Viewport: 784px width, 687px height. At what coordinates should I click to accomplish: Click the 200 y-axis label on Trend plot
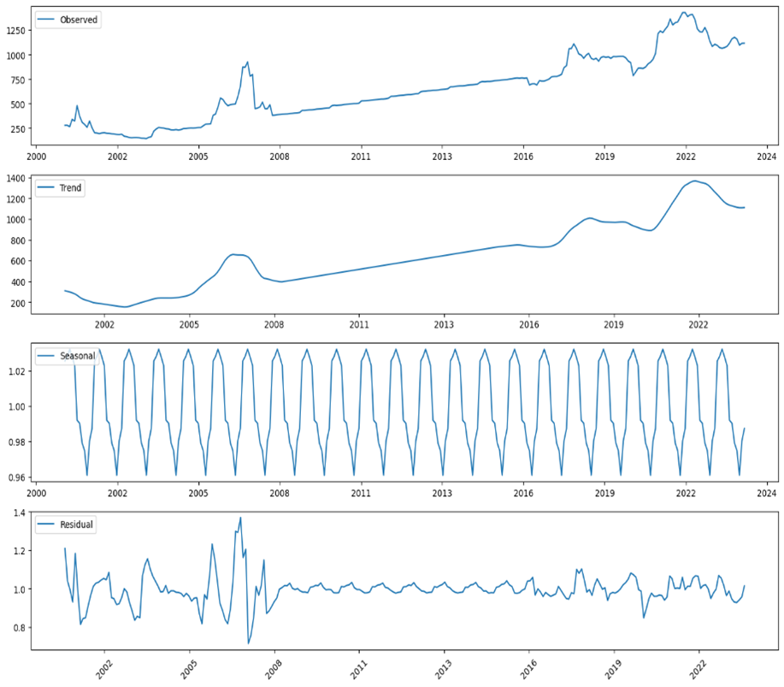tap(19, 303)
